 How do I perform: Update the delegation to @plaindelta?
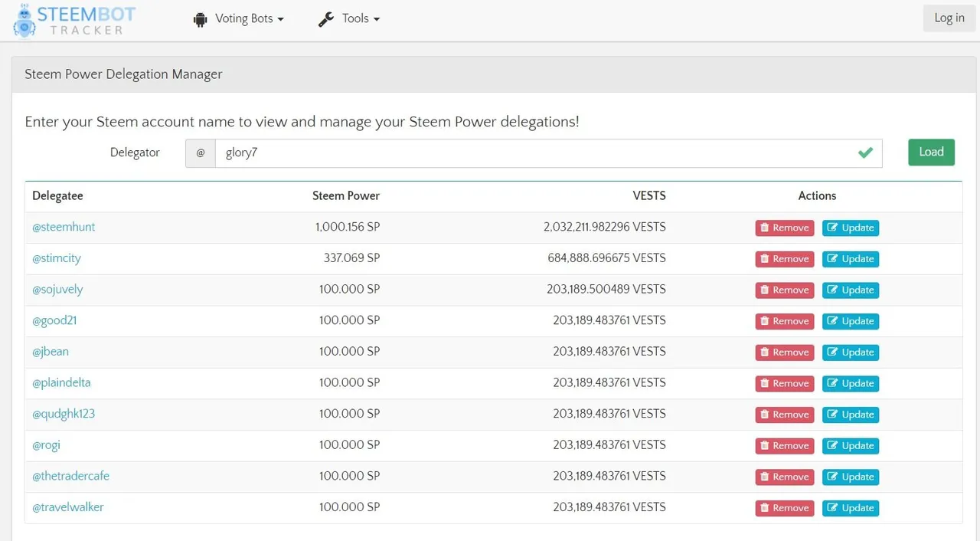point(851,383)
